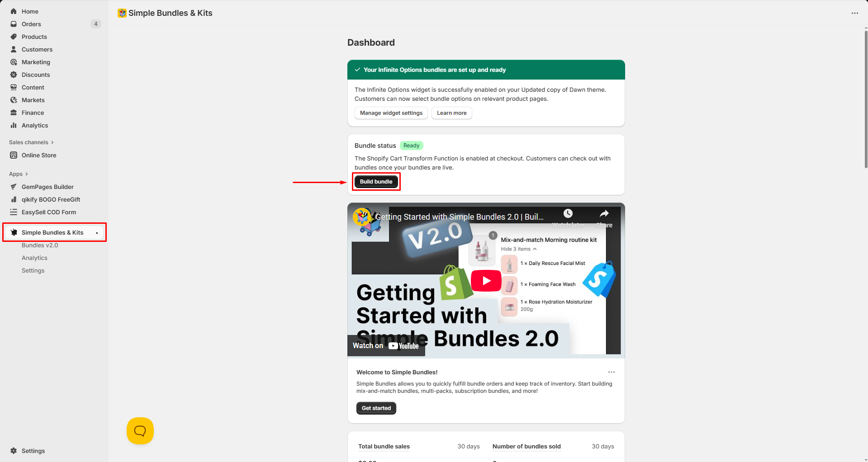Screen dimensions: 868x462
Task: Open the video title link
Action: [x=460, y=217]
